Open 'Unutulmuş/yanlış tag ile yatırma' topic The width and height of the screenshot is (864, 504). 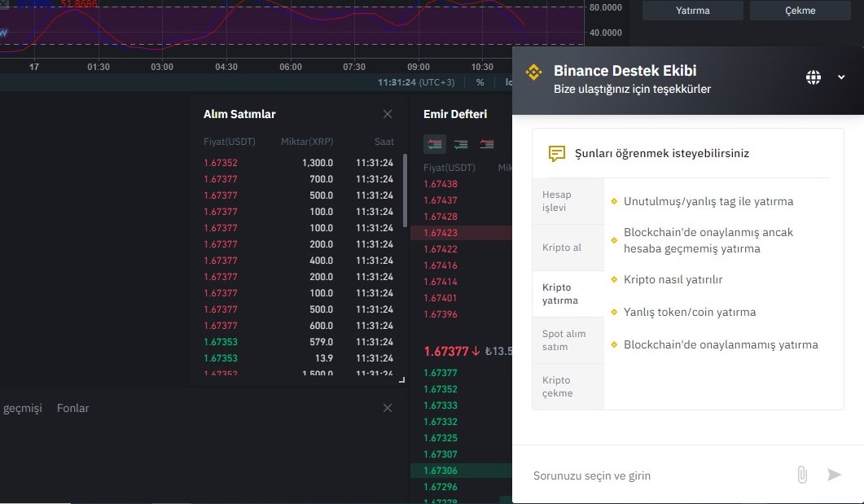(x=708, y=201)
